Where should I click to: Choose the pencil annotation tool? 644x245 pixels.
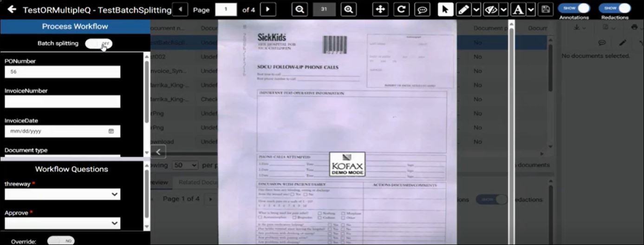(463, 9)
